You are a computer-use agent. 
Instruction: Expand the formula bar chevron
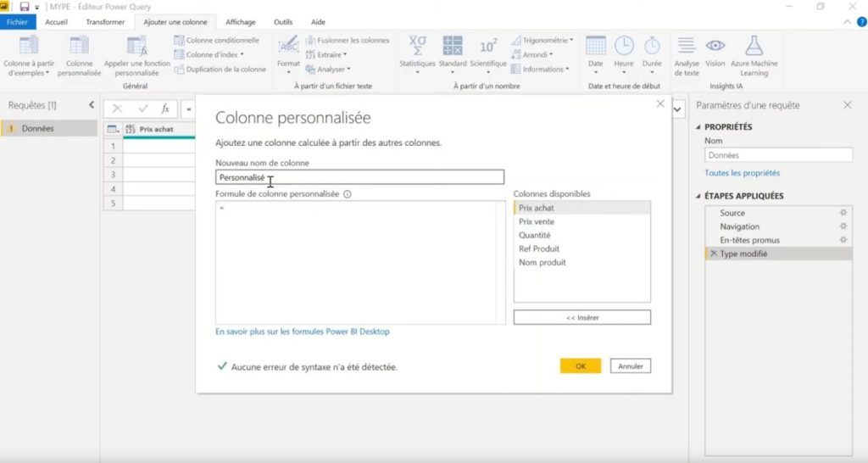point(677,109)
